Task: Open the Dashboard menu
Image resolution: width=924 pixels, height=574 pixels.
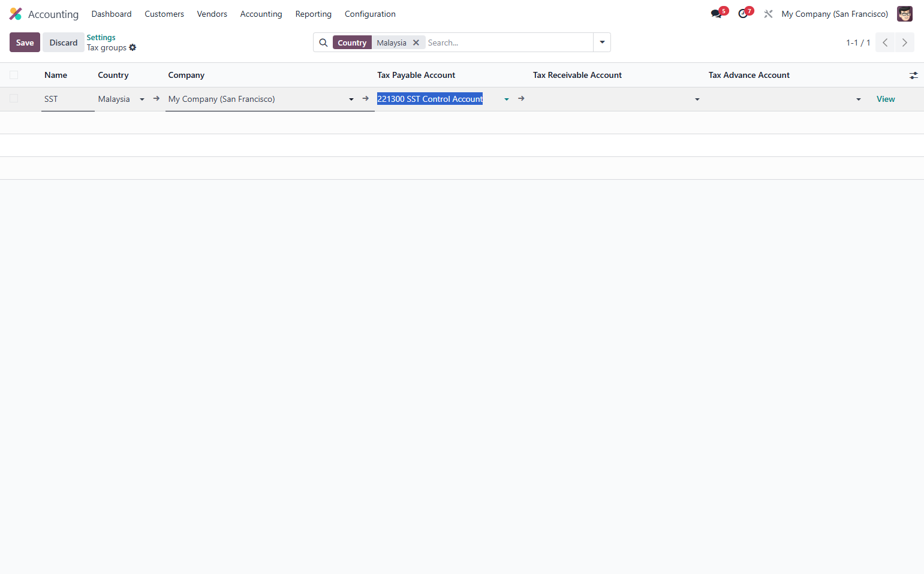Action: coord(112,14)
